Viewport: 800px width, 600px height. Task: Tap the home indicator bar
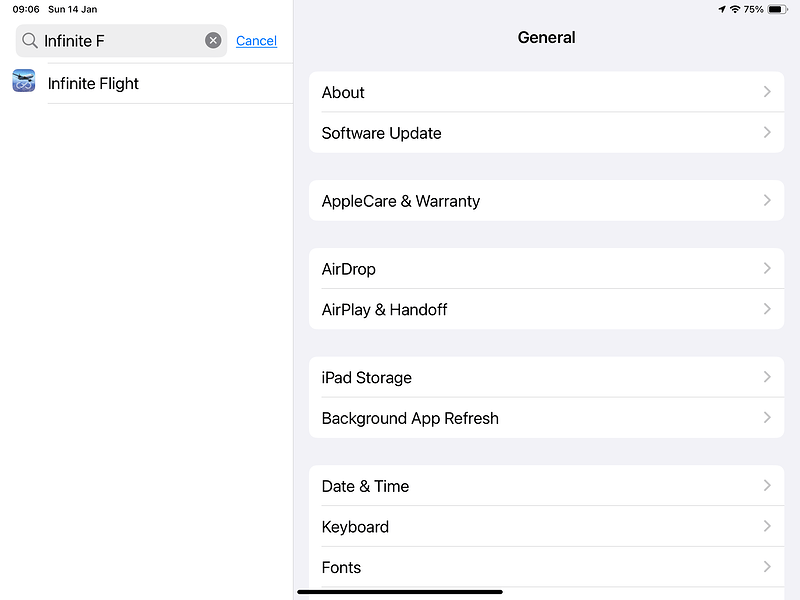point(400,592)
